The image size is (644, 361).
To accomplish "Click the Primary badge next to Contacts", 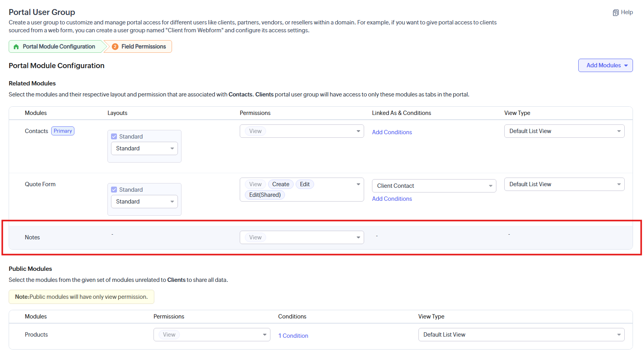I will coord(63,131).
